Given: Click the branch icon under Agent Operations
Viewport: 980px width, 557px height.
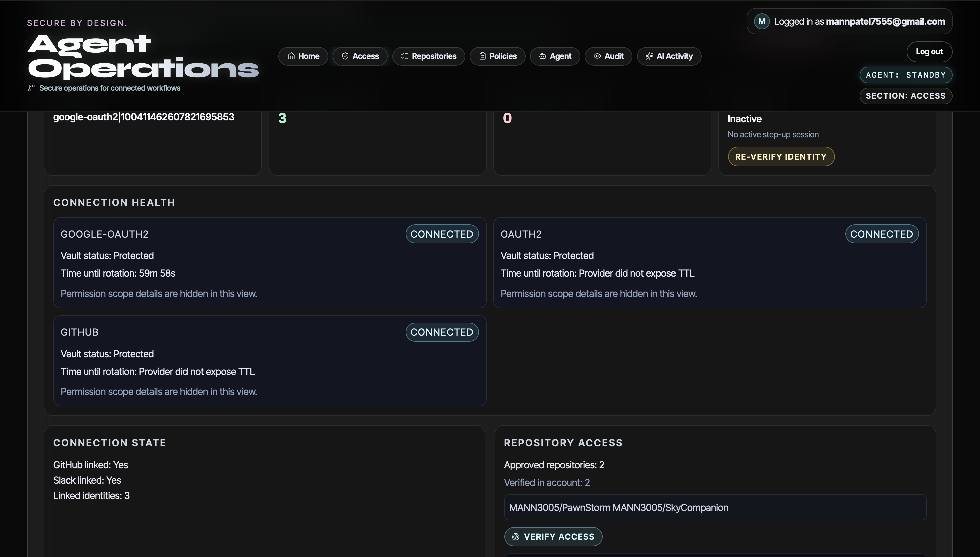Looking at the screenshot, I should [x=31, y=88].
